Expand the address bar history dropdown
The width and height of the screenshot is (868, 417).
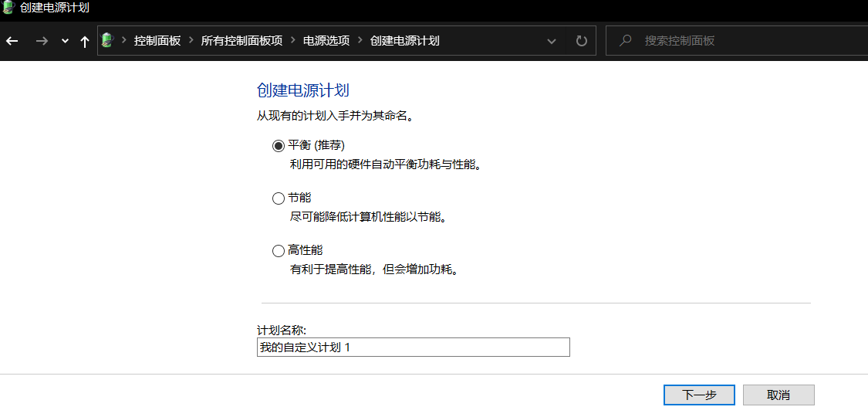(x=552, y=41)
